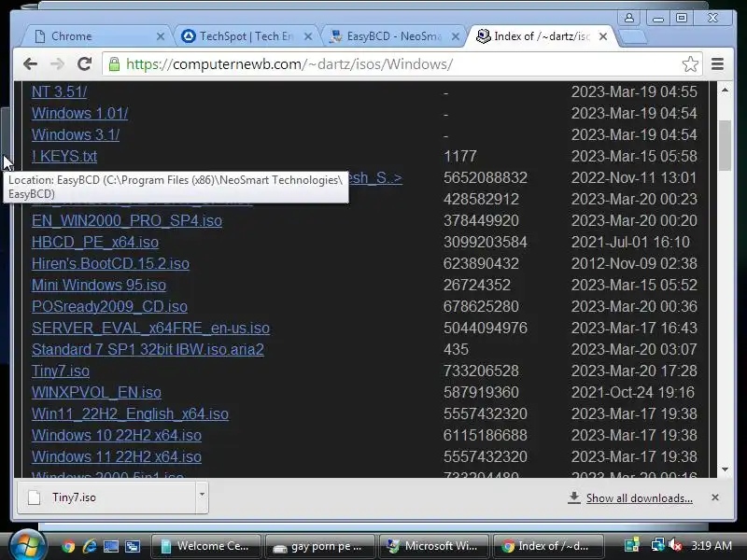This screenshot has height=560, width=747.
Task: Download Windows 10 22H2 x64.iso
Action: [x=116, y=435]
